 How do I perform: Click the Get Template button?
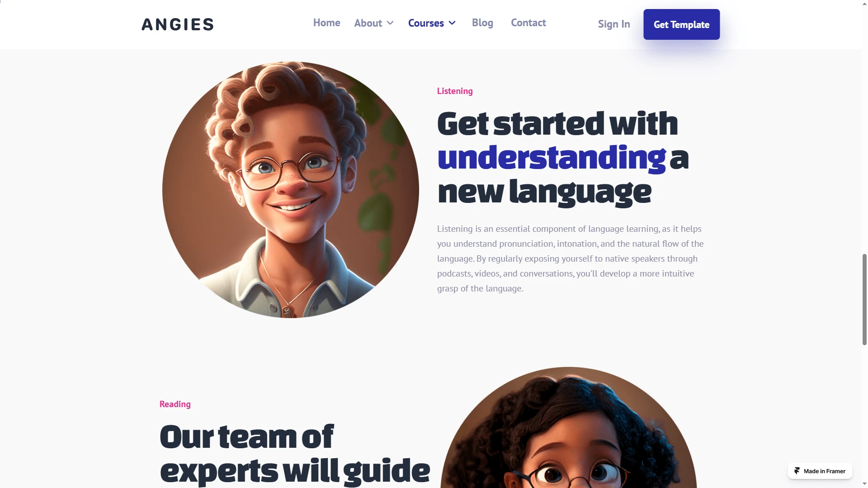pos(681,24)
